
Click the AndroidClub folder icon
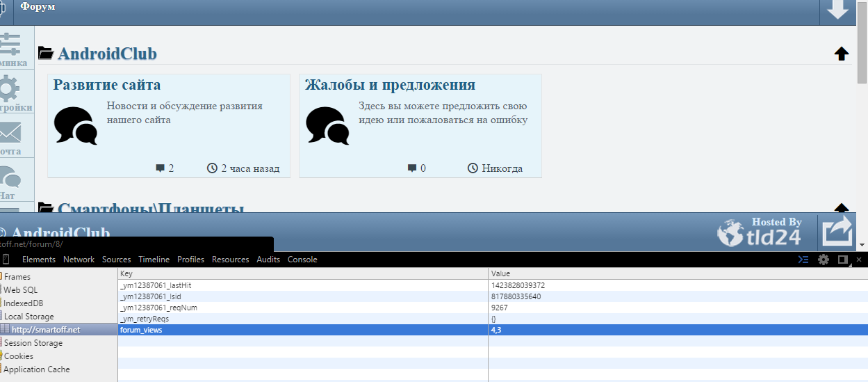(46, 53)
